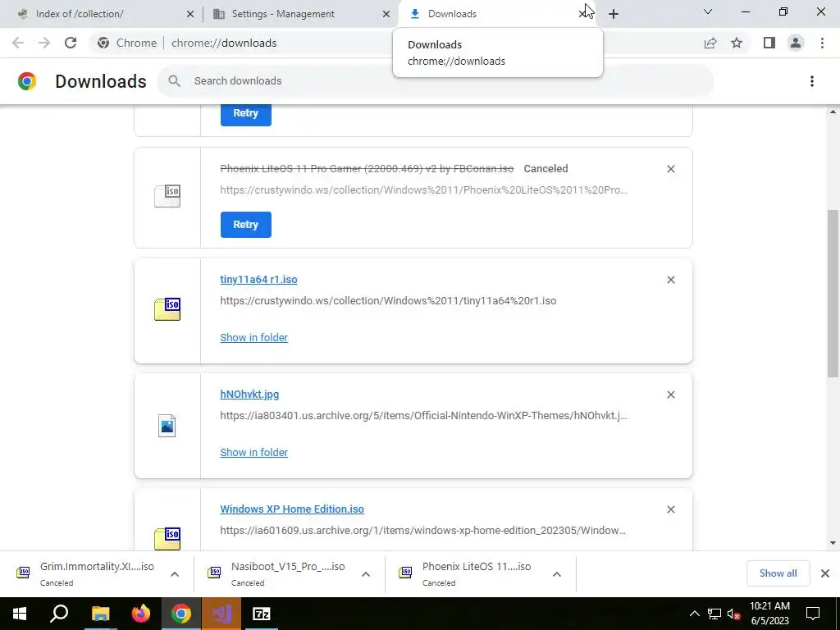
Task: Open the profile avatar icon
Action: coord(796,43)
